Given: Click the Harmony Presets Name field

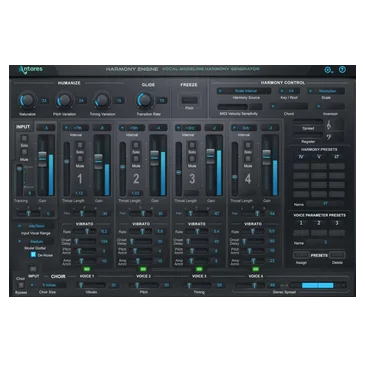Looking at the screenshot, I should click(325, 204).
